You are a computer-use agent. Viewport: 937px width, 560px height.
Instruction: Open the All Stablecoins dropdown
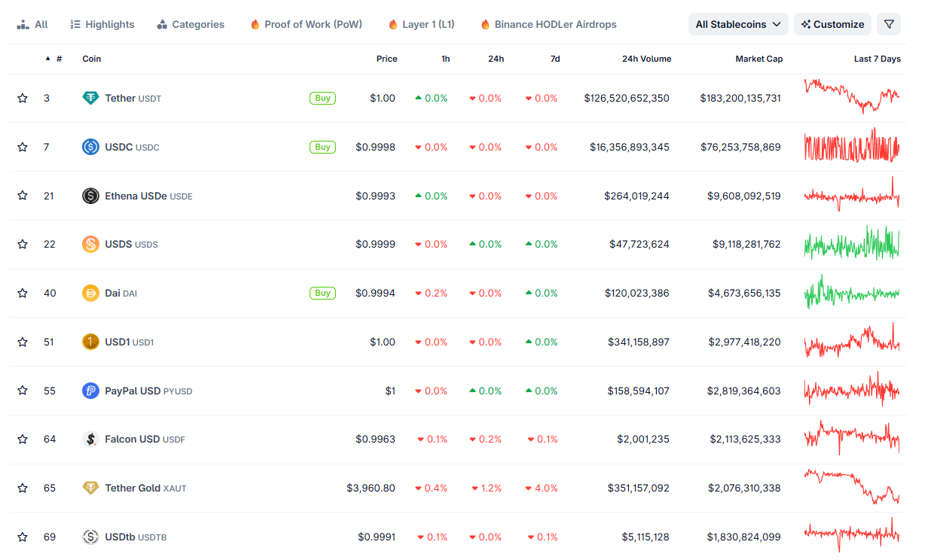[737, 24]
